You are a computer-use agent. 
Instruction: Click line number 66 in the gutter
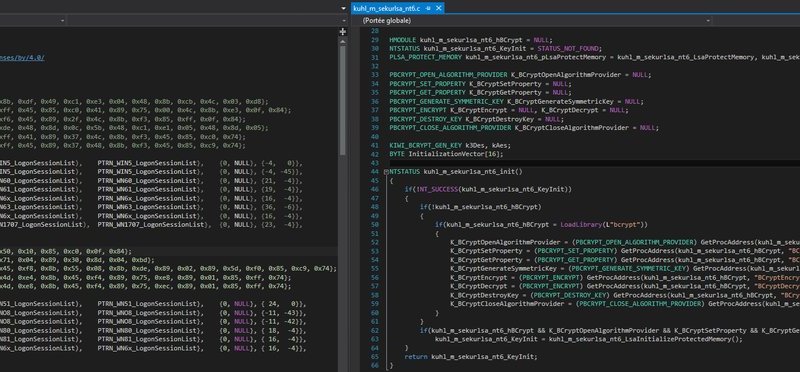375,365
